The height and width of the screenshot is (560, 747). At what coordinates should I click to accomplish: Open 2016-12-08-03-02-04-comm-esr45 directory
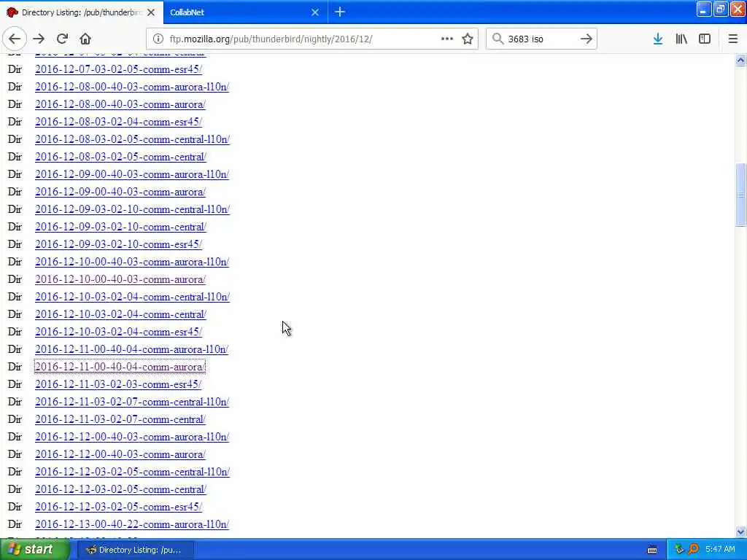119,122
